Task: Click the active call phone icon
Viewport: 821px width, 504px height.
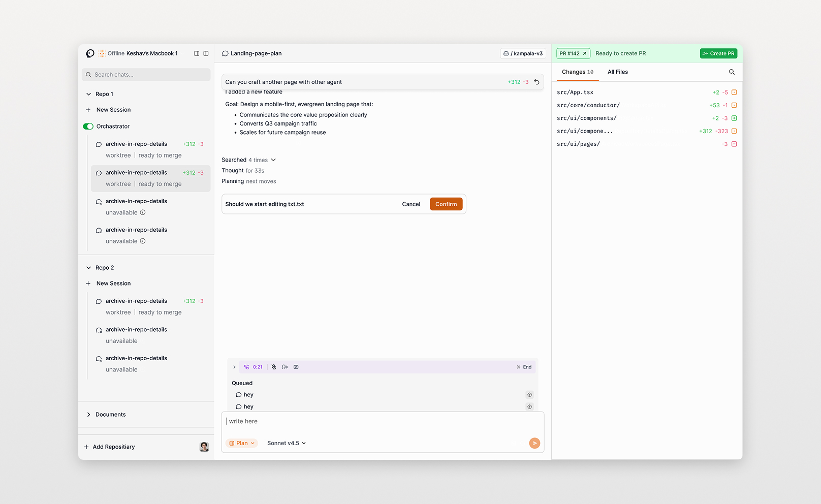Action: 246,367
